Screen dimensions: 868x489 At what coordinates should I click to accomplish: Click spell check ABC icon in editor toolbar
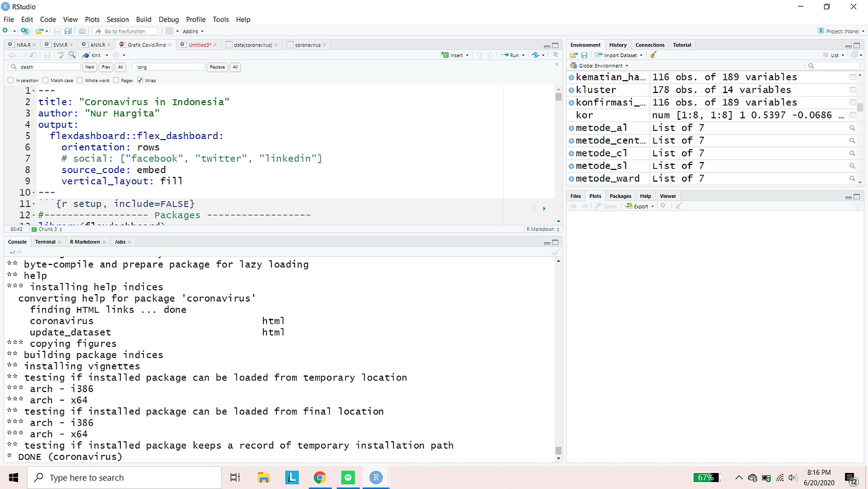tap(61, 55)
